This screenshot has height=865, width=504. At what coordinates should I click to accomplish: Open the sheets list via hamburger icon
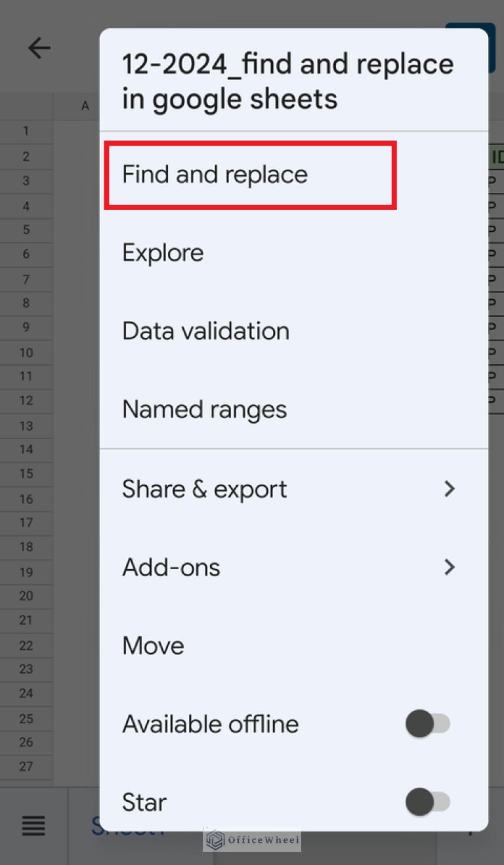33,826
